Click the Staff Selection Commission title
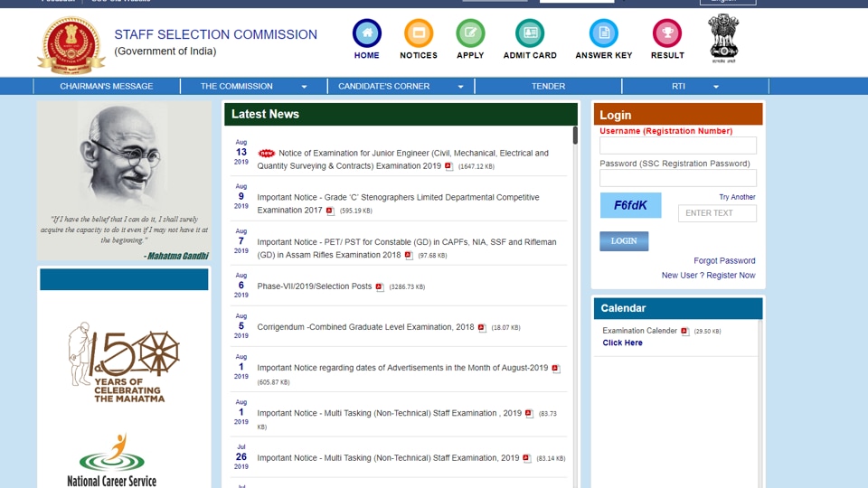The image size is (868, 488). tap(215, 34)
